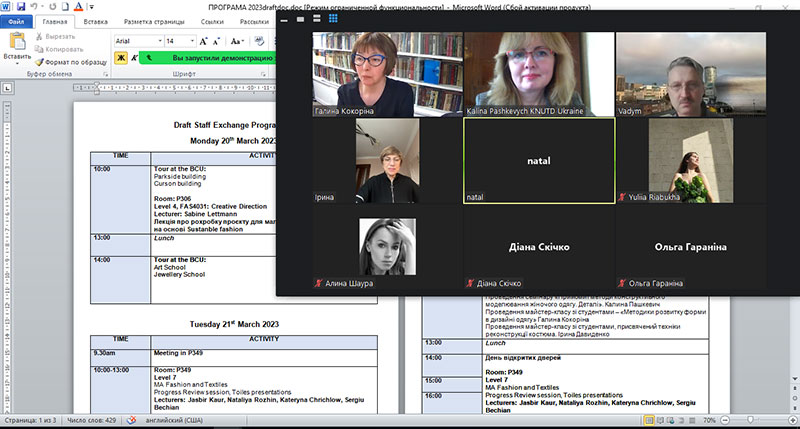Viewport: 800px width, 429px height.
Task: Click muted microphone icon beside Діана Скічко label
Action: [470, 283]
